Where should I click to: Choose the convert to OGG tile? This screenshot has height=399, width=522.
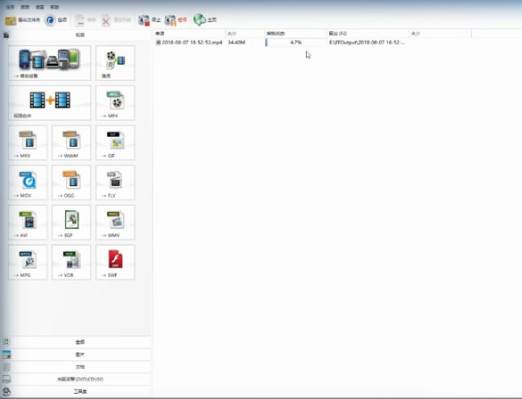click(x=71, y=182)
